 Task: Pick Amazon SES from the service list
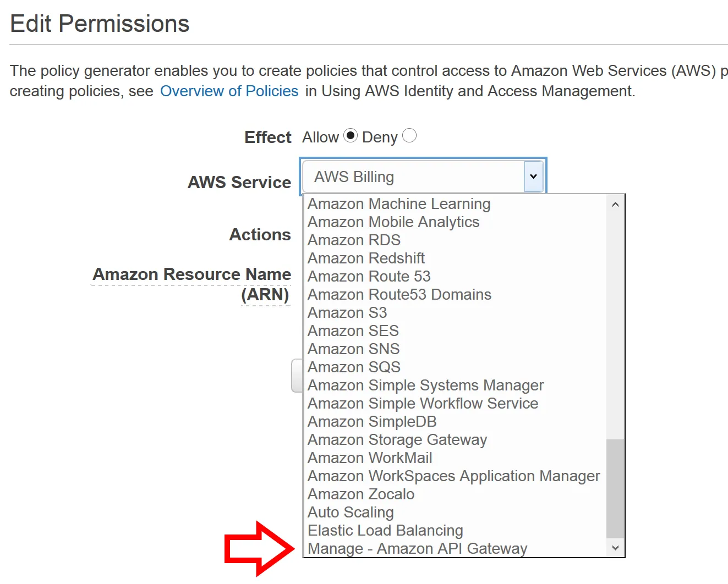(x=353, y=331)
